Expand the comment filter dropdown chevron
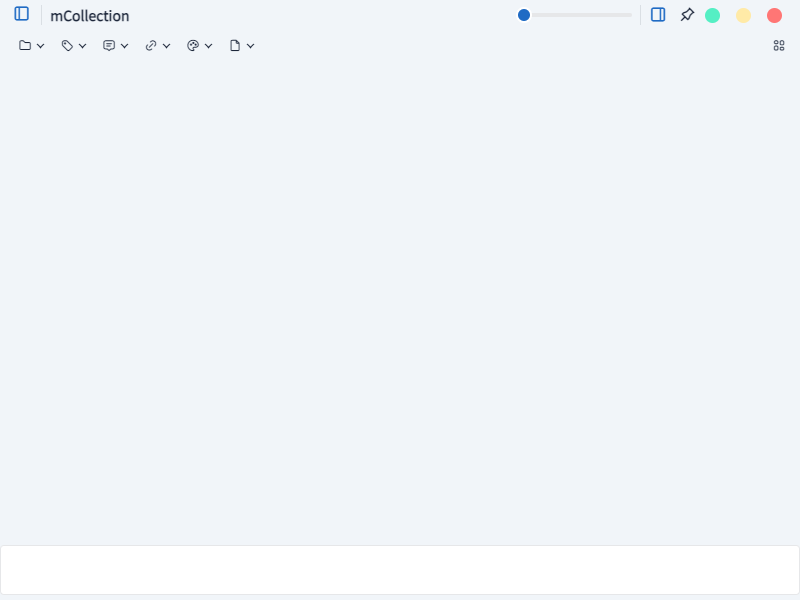800x600 pixels. click(x=124, y=46)
